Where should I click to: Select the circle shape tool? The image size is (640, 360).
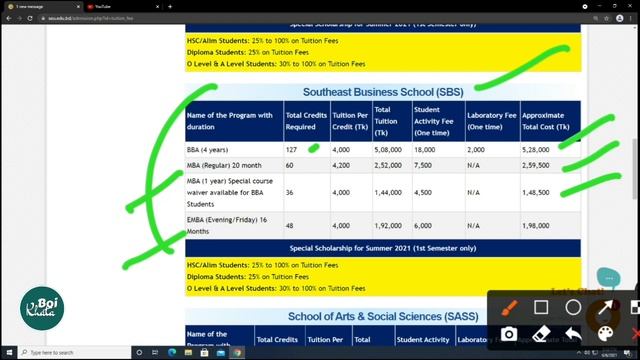coord(573,307)
